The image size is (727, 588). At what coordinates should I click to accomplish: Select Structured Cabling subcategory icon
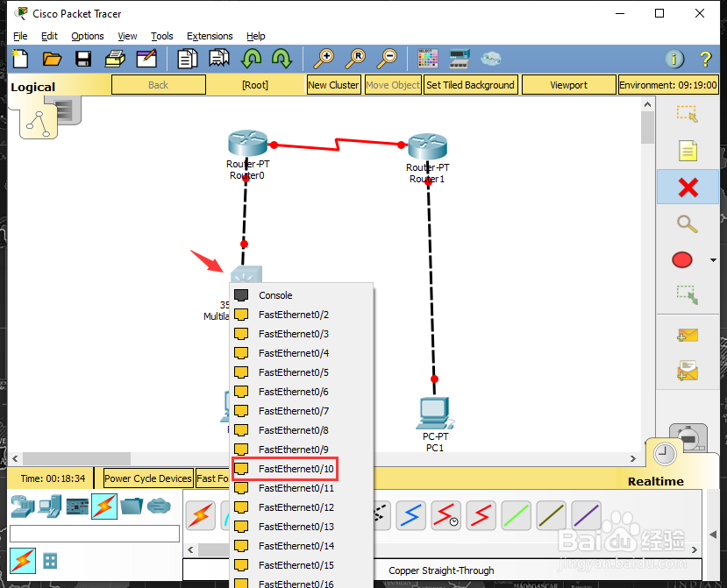click(50, 561)
